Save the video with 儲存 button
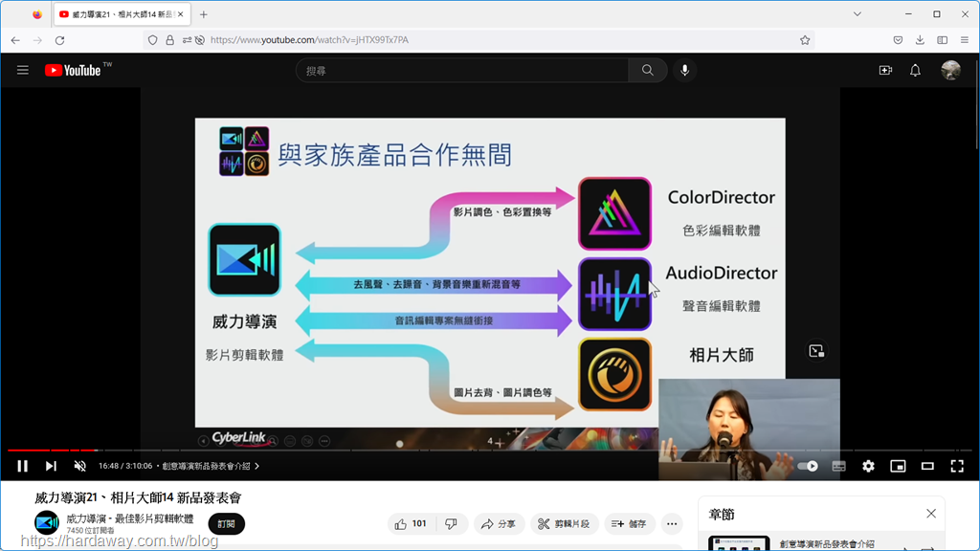The width and height of the screenshot is (980, 551). coord(629,524)
